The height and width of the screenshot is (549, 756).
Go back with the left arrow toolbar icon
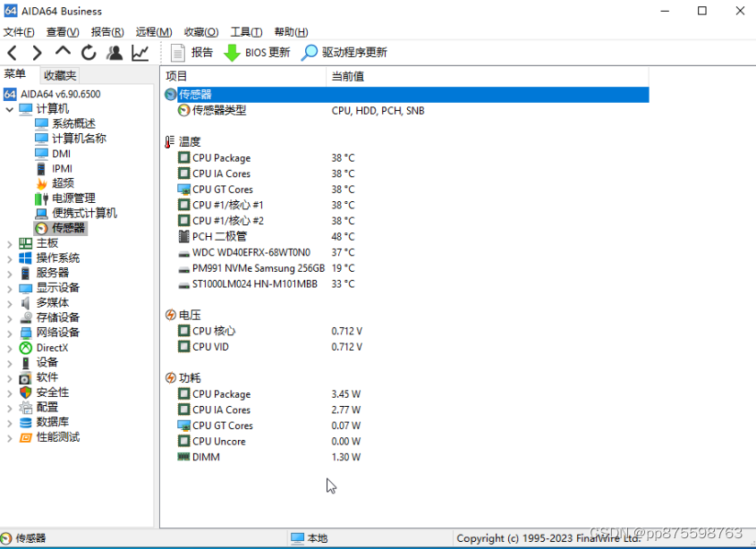[x=13, y=53]
